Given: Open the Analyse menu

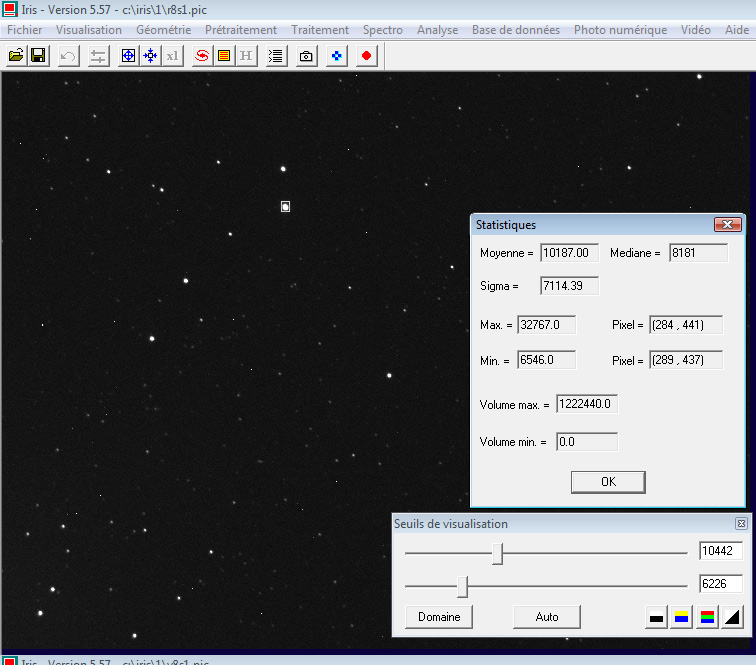Looking at the screenshot, I should pos(437,30).
